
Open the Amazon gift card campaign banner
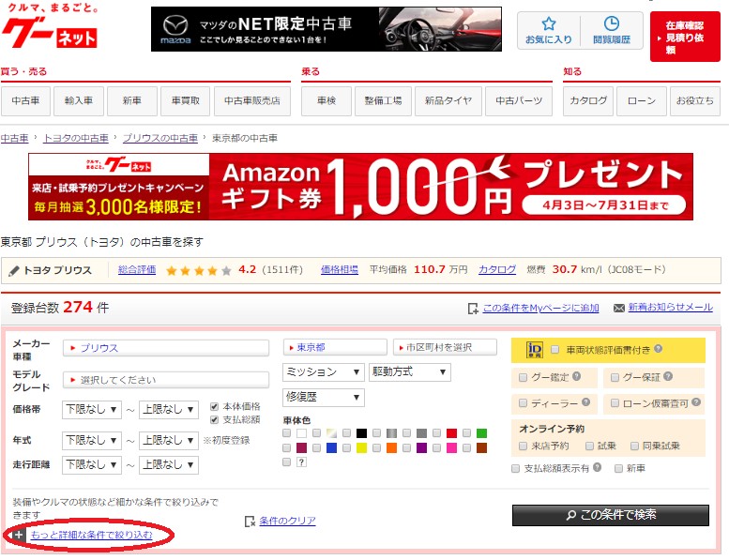pyautogui.click(x=361, y=187)
